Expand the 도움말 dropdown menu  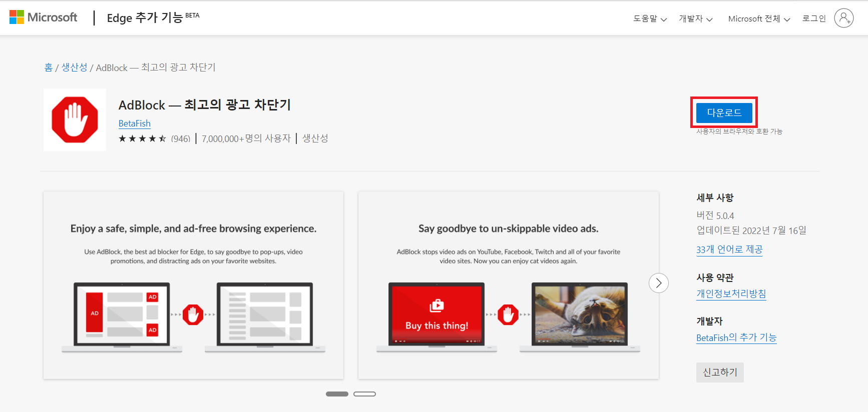click(x=650, y=18)
